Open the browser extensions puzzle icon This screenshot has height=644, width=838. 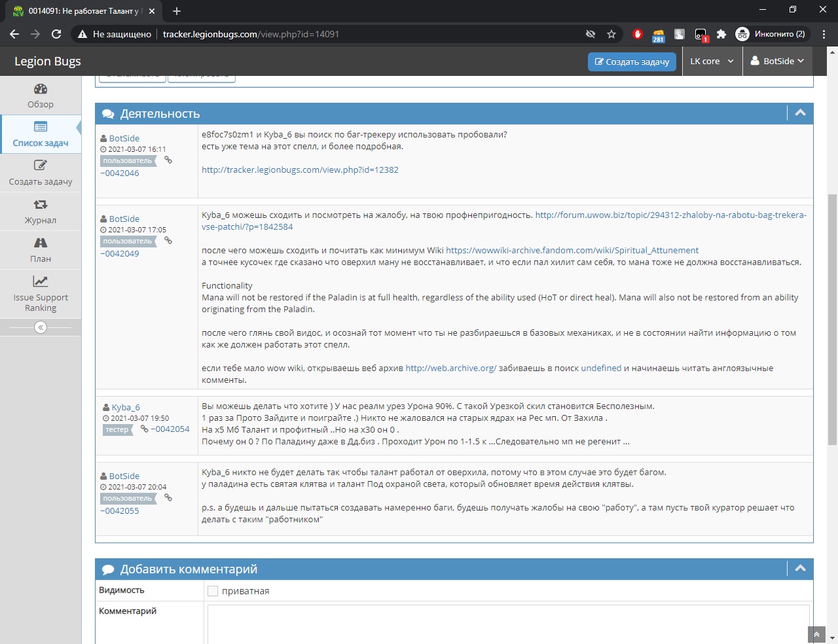tap(721, 34)
